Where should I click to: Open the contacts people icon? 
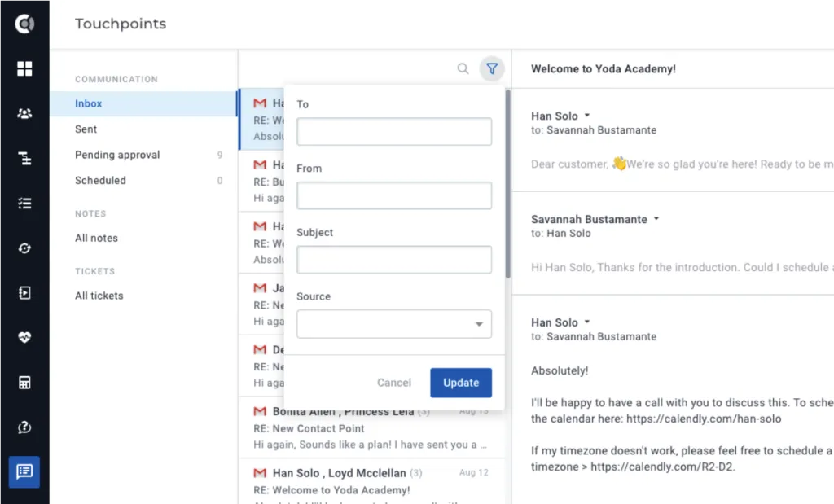24,113
